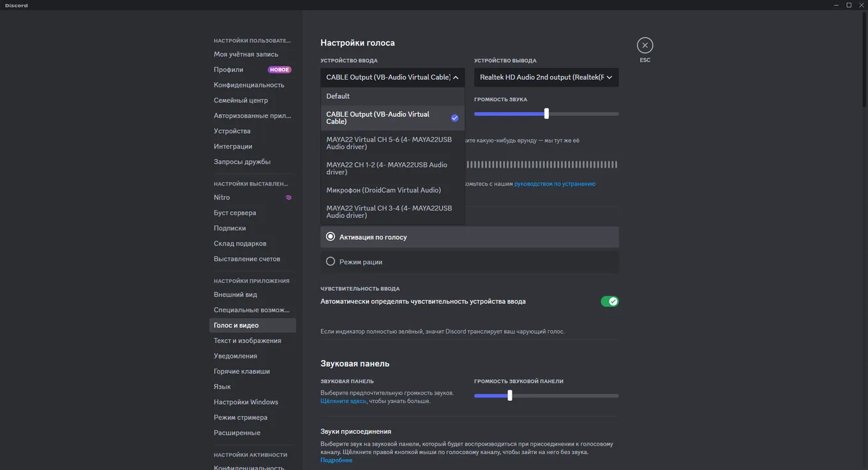Go to "Уведомления" settings
Screen dimensions: 868x470
(253, 356)
